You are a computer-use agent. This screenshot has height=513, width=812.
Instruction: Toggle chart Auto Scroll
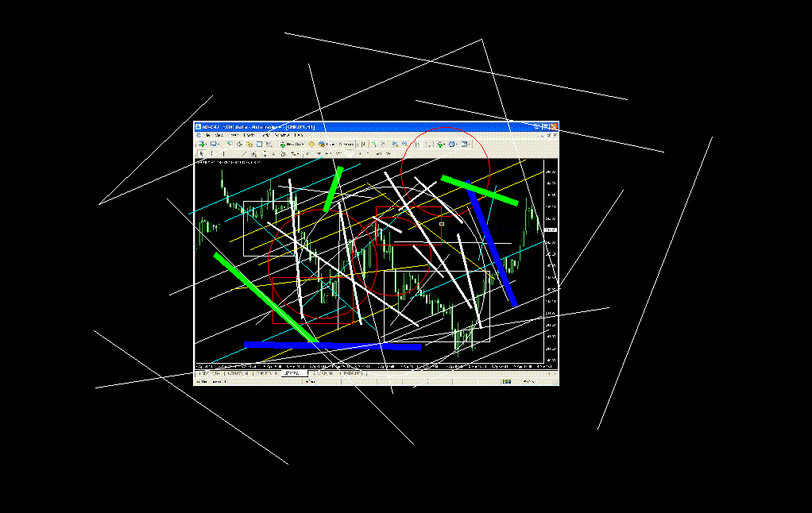[416, 145]
